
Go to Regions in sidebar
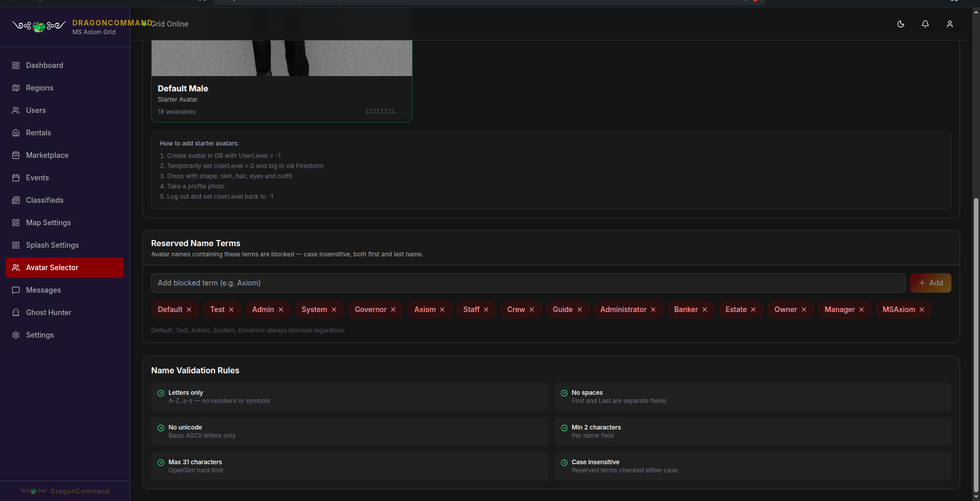pos(64,88)
